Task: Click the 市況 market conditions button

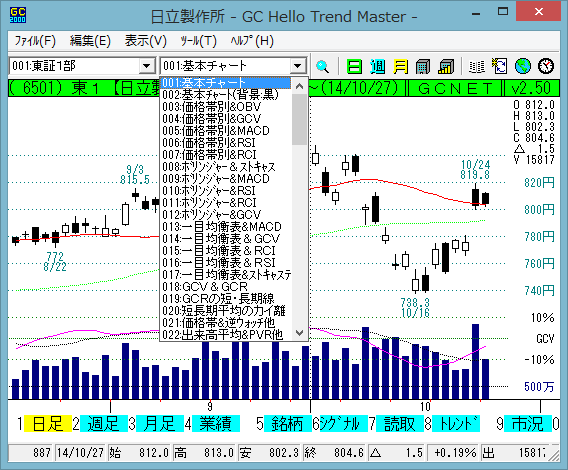Action: pos(528,424)
